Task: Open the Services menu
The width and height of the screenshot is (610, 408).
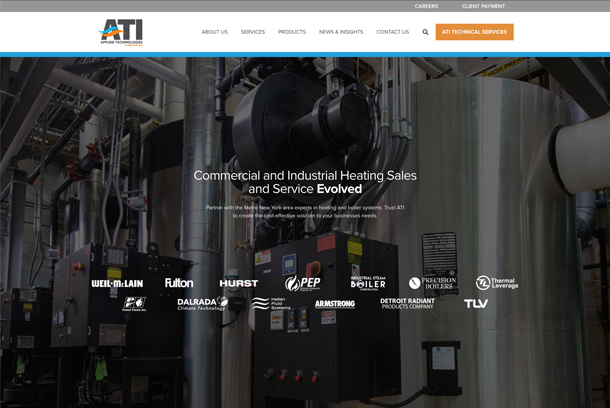Action: [252, 32]
